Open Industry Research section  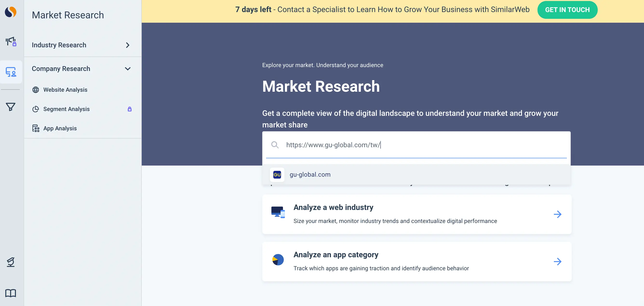[x=82, y=45]
